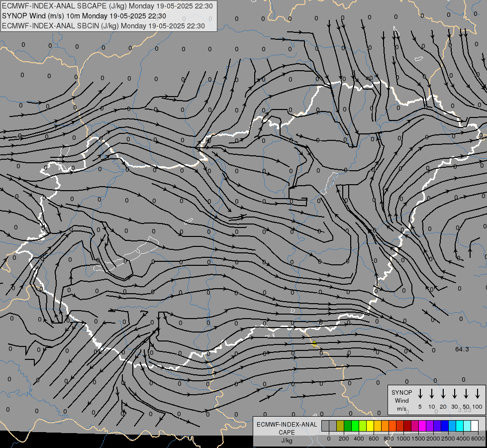Click the 50 m/s wind arrow in legend
Image resolution: width=487 pixels, height=448 pixels.
[x=466, y=393]
